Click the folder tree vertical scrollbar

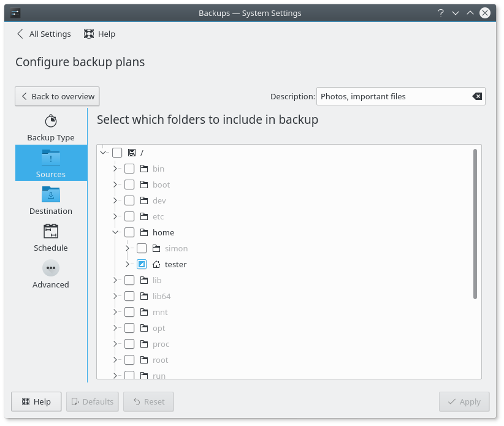(x=475, y=224)
